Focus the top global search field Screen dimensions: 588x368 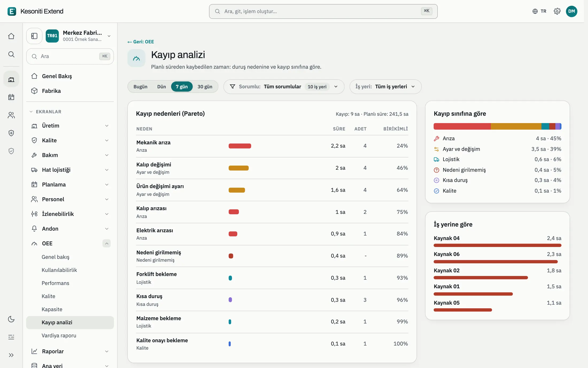coord(323,11)
